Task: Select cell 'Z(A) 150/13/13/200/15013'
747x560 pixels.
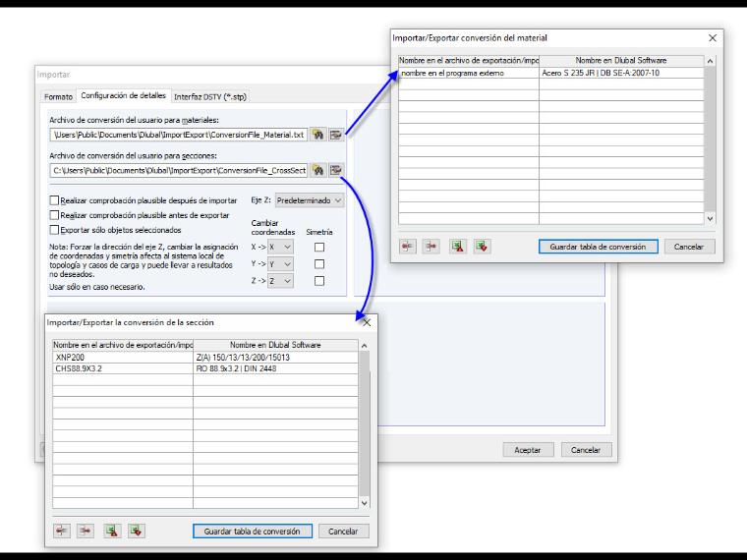Action: coord(275,358)
